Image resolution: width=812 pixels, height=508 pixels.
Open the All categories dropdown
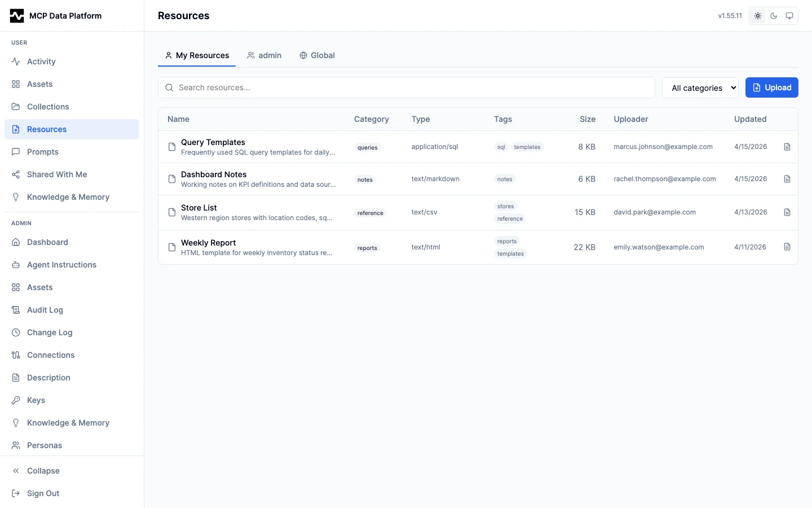[700, 87]
